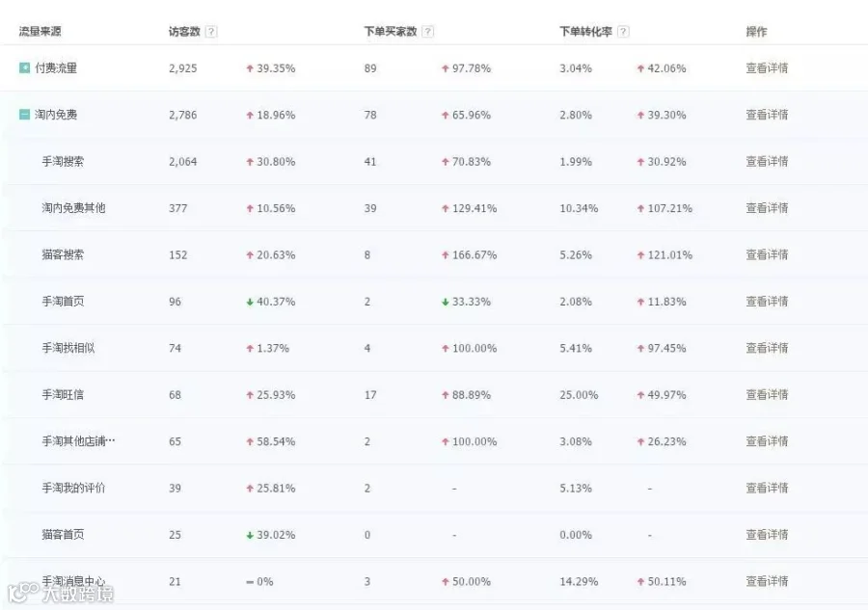Open 查看详情 for 手淘我的评价
Viewport: 868px width, 610px height.
click(x=767, y=488)
